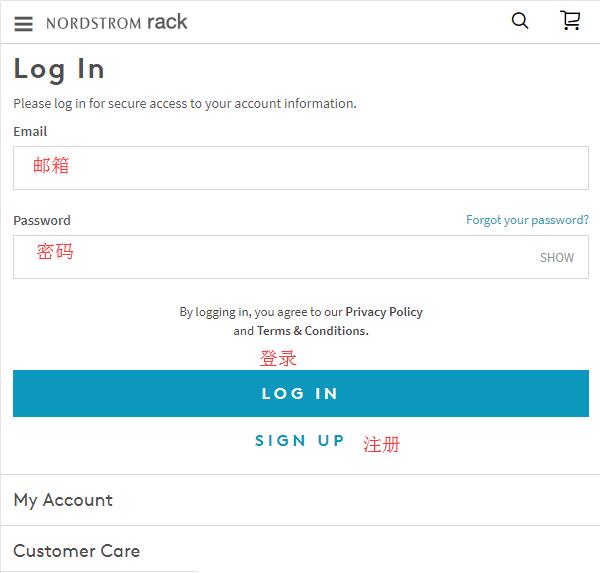This screenshot has width=600, height=573.
Task: Open the search magnifier icon
Action: 520,21
